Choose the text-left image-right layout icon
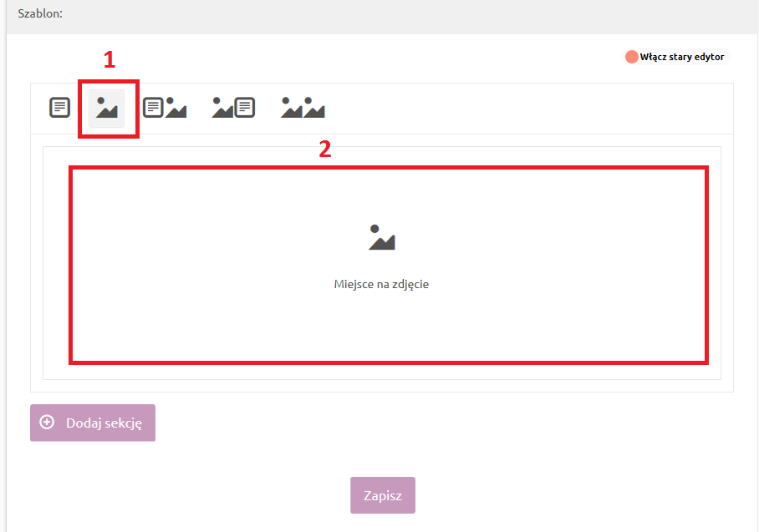Screen dimensions: 759x532 point(165,108)
